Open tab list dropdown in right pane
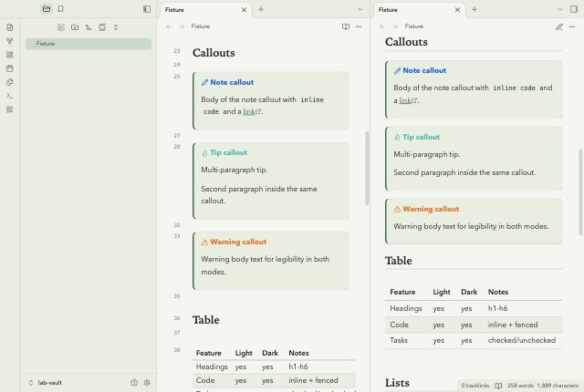This screenshot has width=584, height=392. tap(559, 9)
